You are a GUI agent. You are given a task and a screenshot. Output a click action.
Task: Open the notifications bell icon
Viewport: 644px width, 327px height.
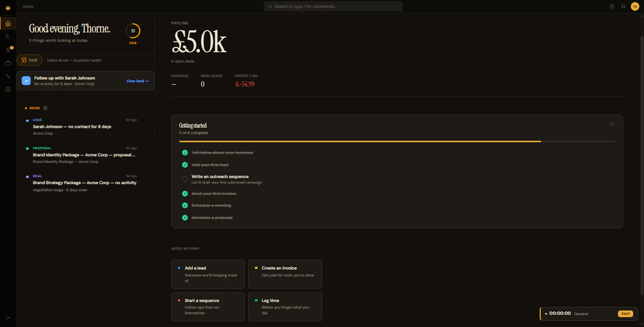tap(623, 6)
